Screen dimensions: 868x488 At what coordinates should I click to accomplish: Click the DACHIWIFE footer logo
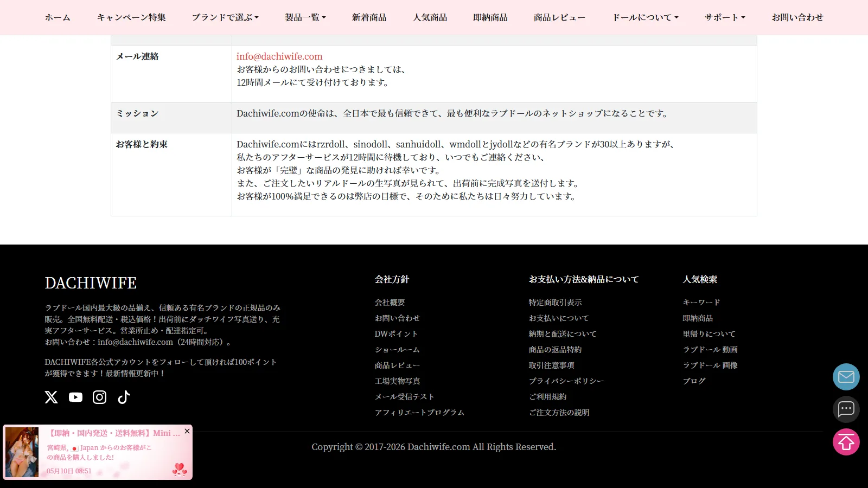(x=91, y=283)
